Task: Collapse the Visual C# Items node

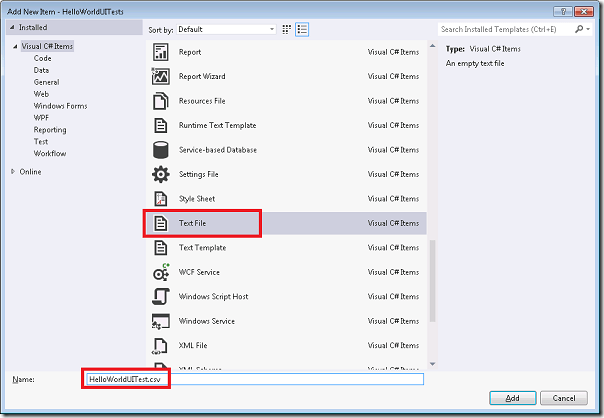Action: [x=15, y=46]
